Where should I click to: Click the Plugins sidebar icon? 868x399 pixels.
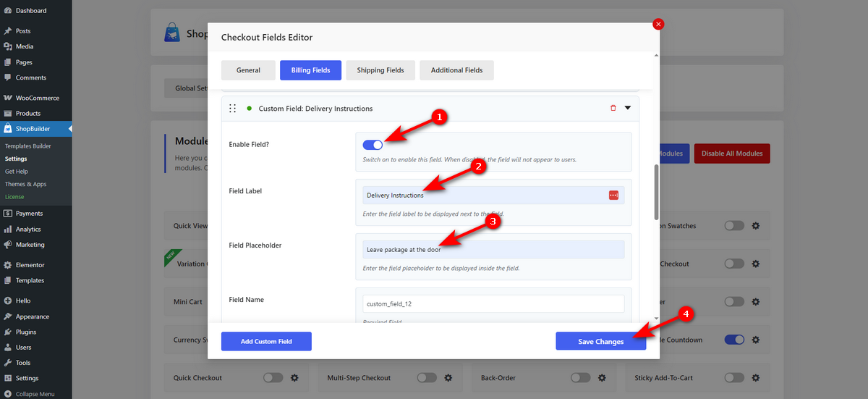(x=8, y=332)
